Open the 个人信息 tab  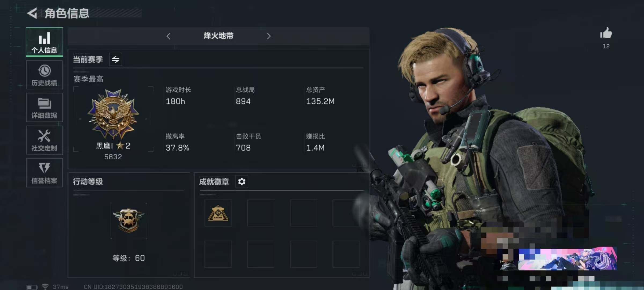pyautogui.click(x=44, y=42)
